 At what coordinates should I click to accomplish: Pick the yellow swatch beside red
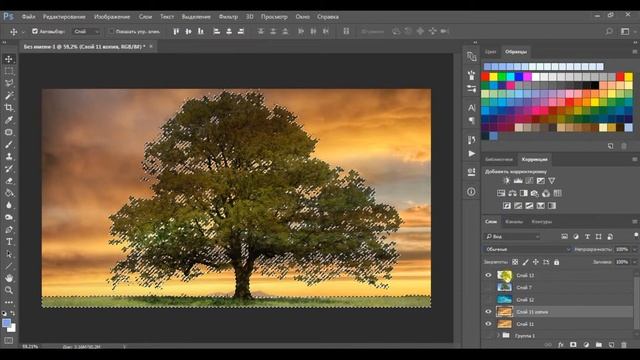pos(493,76)
